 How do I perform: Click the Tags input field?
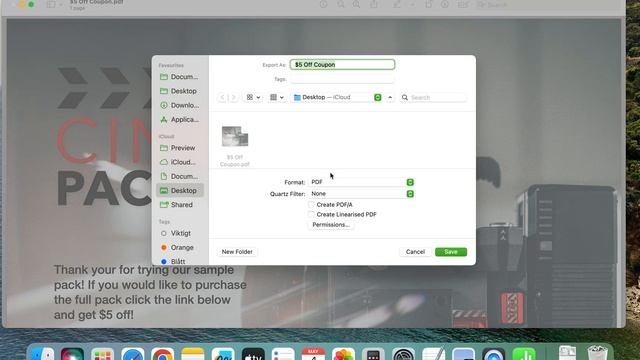click(x=342, y=79)
